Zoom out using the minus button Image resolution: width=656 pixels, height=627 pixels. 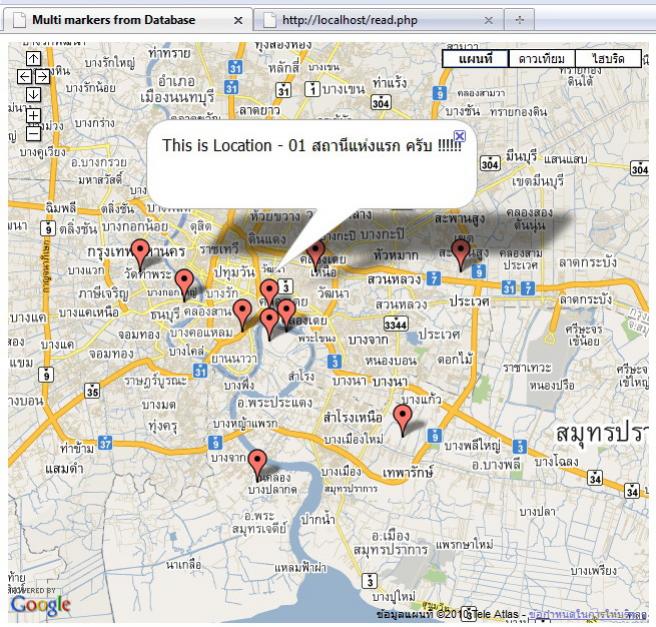33,134
